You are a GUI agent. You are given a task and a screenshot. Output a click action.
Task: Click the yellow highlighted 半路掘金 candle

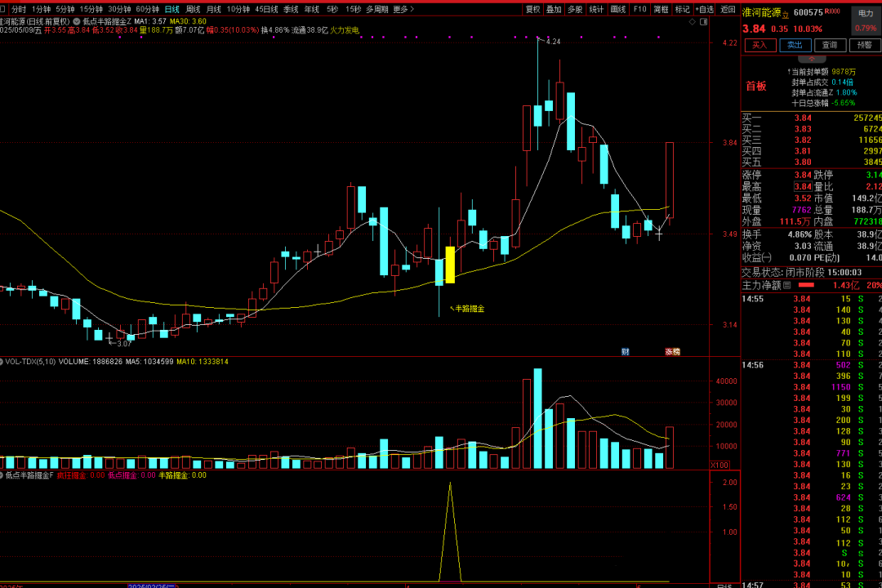[x=449, y=265]
